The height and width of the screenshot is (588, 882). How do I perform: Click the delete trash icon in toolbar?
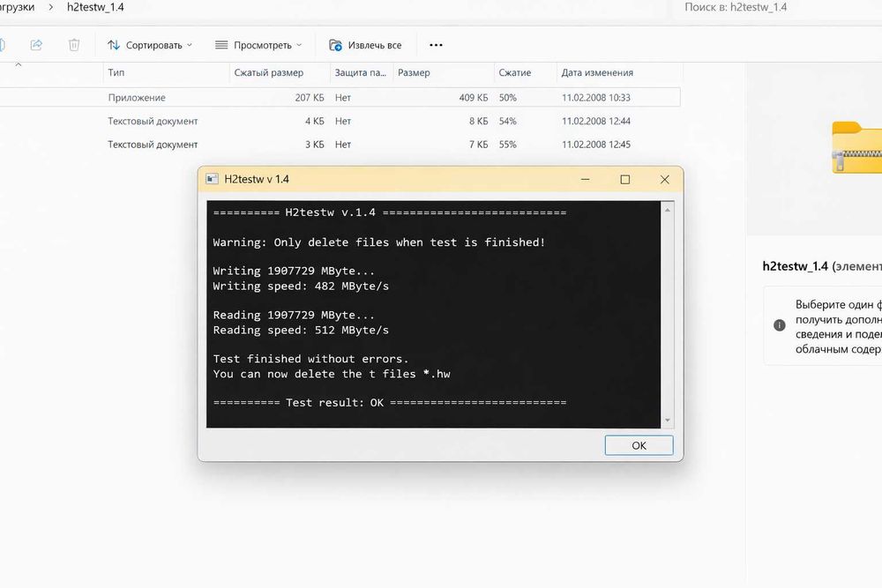click(74, 45)
